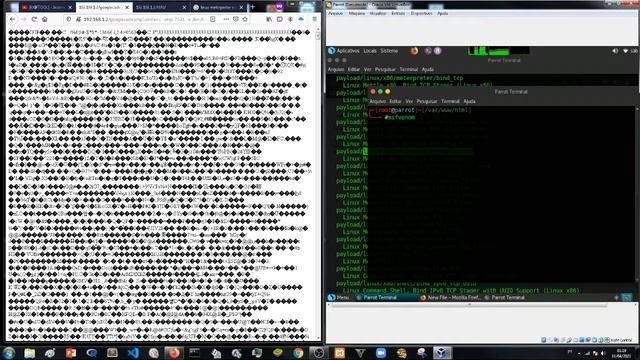Image resolution: width=640 pixels, height=360 pixels.
Task: Open VirtualBox Ajuda menu
Action: (442, 13)
